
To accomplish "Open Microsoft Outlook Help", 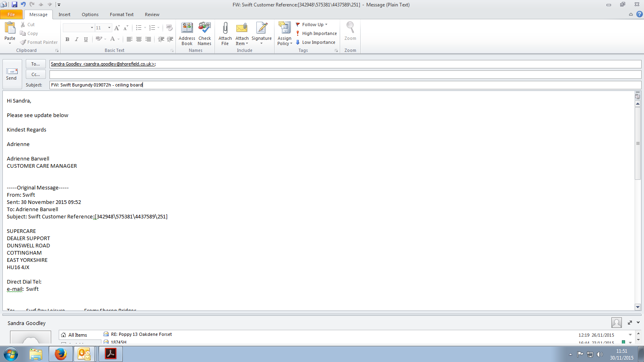I will click(639, 14).
